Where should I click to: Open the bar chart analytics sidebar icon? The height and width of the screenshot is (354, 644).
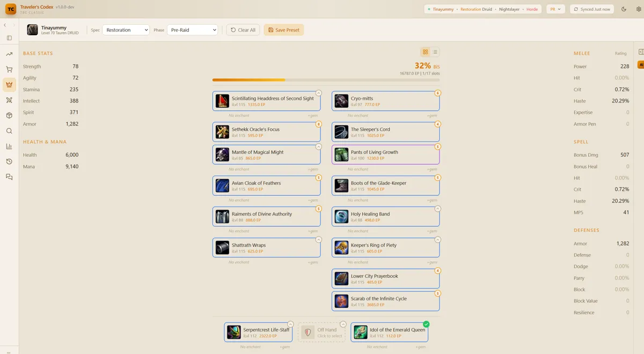point(9,146)
